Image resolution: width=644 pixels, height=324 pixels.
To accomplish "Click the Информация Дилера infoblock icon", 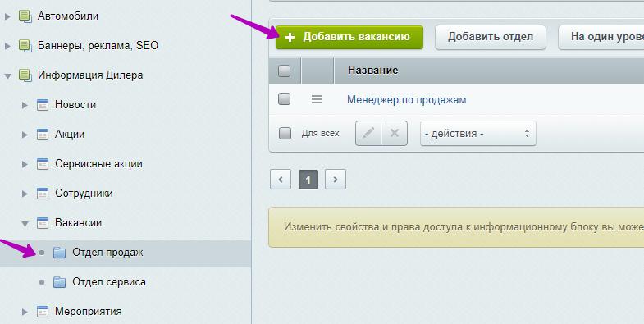I will 25,75.
